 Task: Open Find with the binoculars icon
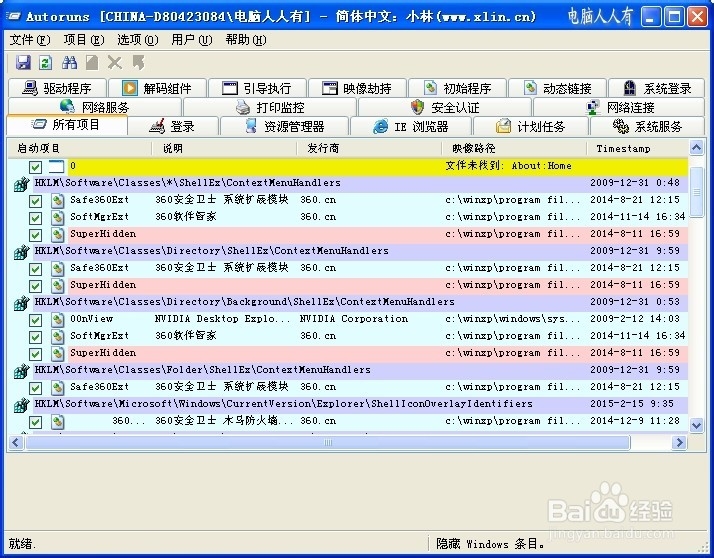69,62
